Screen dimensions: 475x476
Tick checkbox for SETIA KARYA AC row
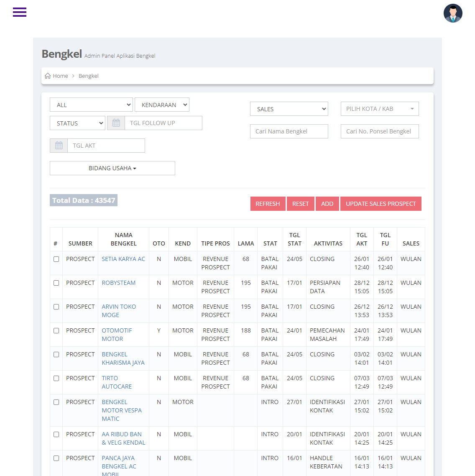click(x=56, y=259)
